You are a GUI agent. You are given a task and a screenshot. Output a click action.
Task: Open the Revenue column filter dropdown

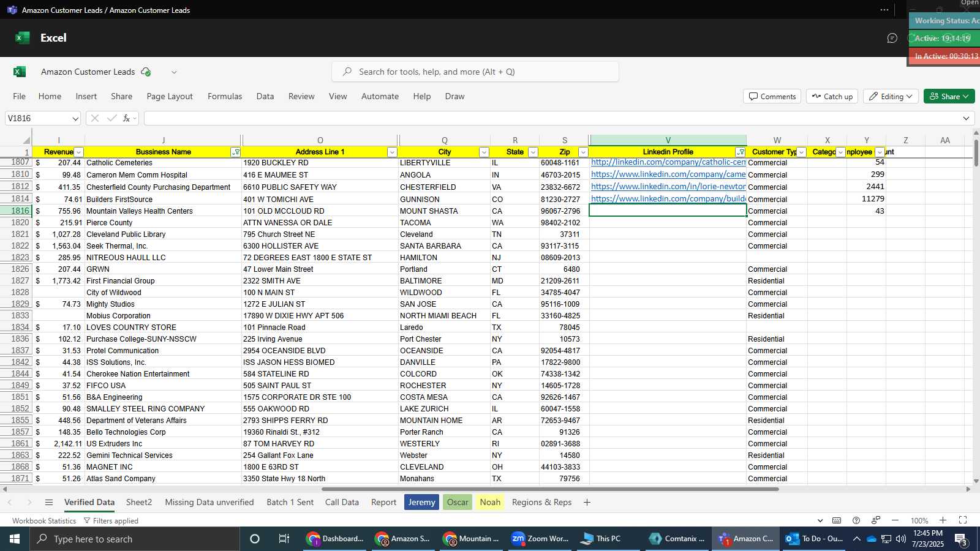[x=78, y=152]
